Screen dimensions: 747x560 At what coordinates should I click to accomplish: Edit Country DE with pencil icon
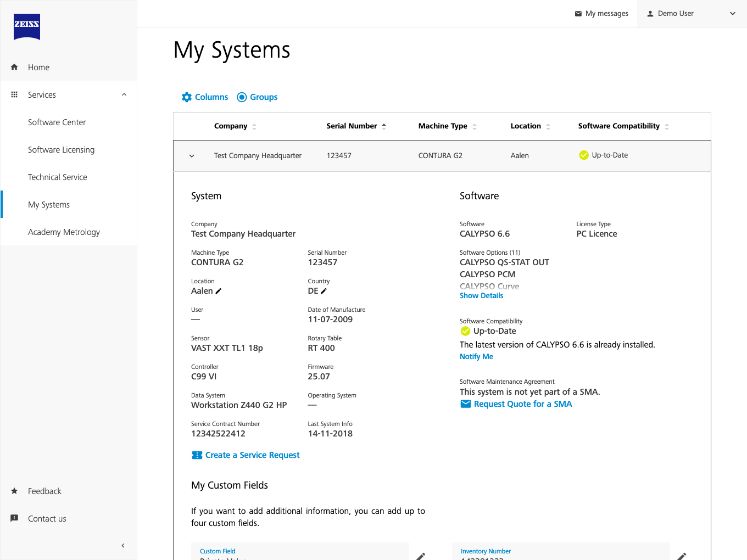click(324, 291)
